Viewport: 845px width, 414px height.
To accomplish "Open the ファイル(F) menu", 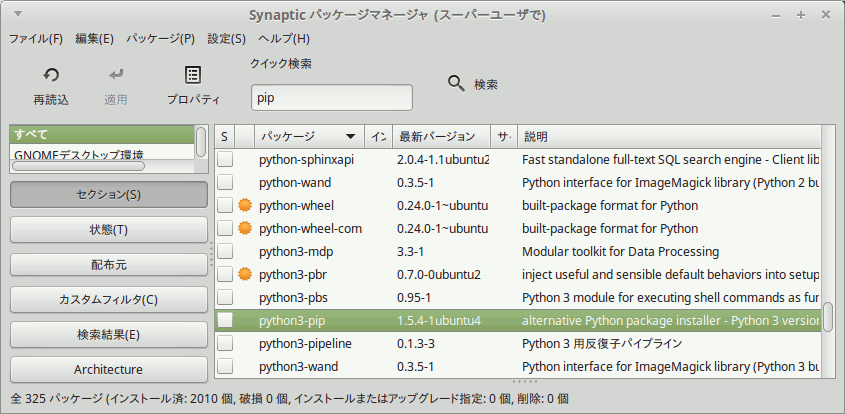I will point(36,39).
